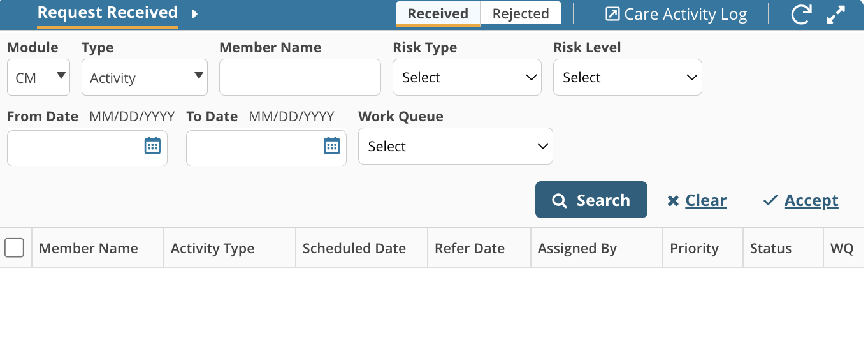Open the Module dropdown showing CM
This screenshot has width=868, height=347.
[x=38, y=77]
